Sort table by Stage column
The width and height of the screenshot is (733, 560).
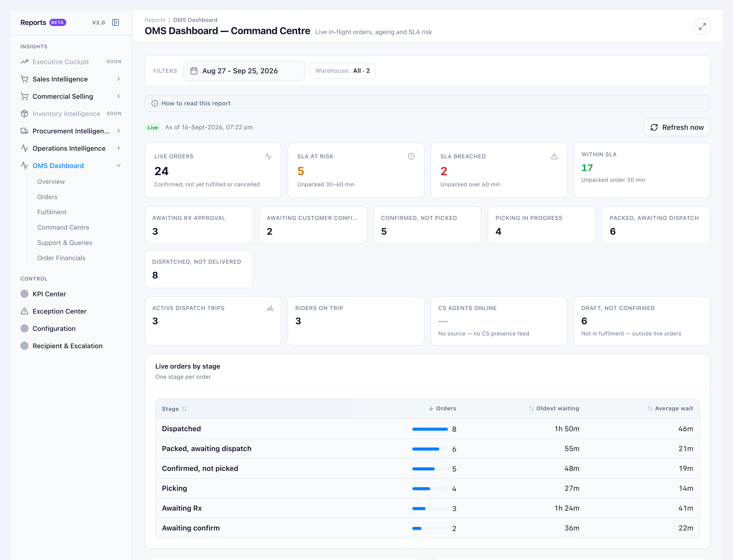point(174,409)
